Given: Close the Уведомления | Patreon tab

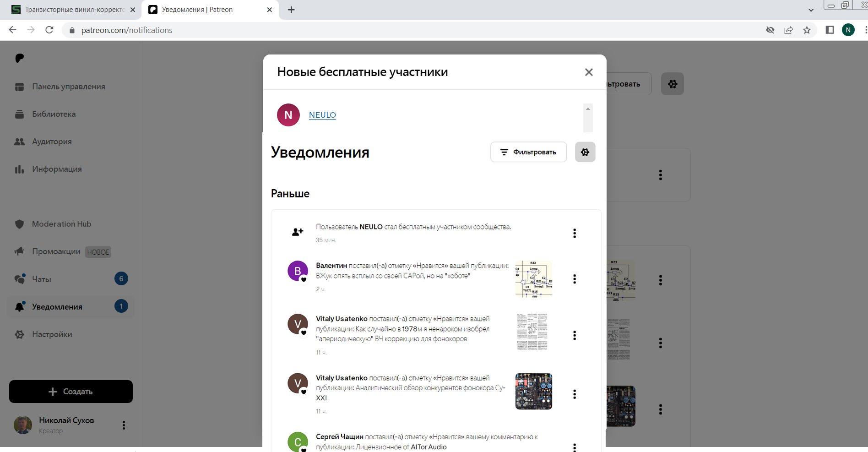Looking at the screenshot, I should coord(270,10).
